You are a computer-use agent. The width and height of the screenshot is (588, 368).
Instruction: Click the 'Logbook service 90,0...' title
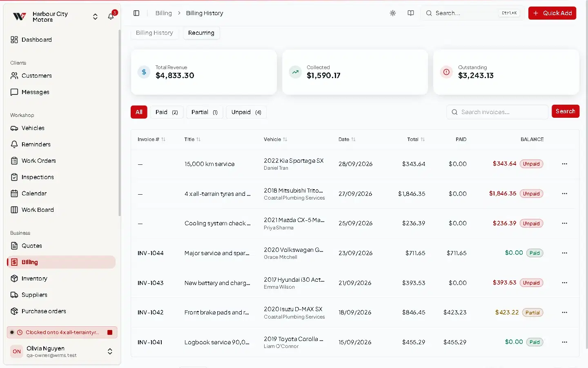tap(217, 342)
